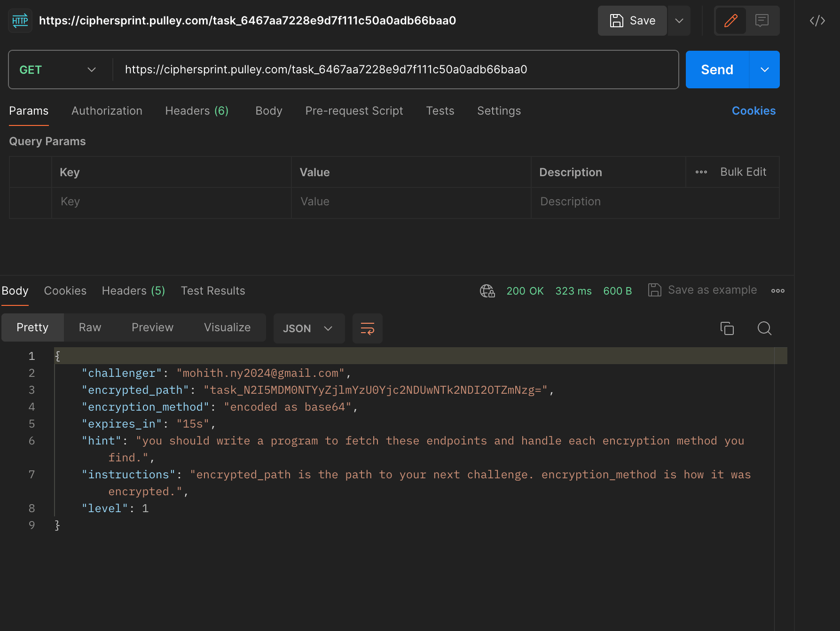Image resolution: width=840 pixels, height=631 pixels.
Task: Open the Cookies link
Action: (754, 111)
